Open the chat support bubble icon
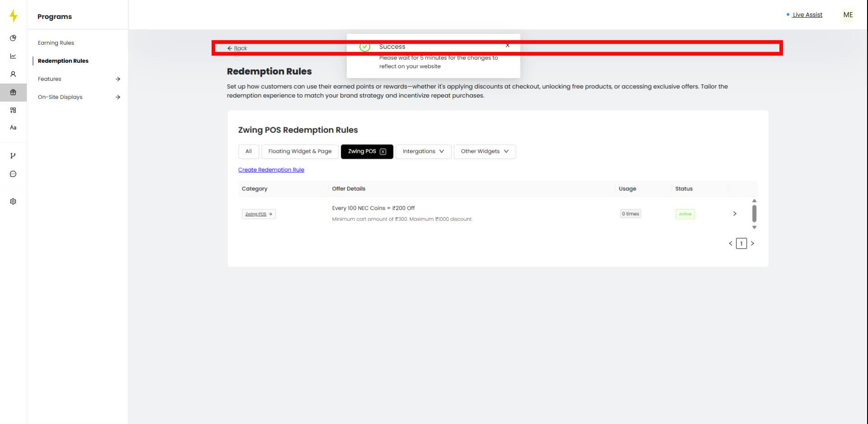 (13, 174)
